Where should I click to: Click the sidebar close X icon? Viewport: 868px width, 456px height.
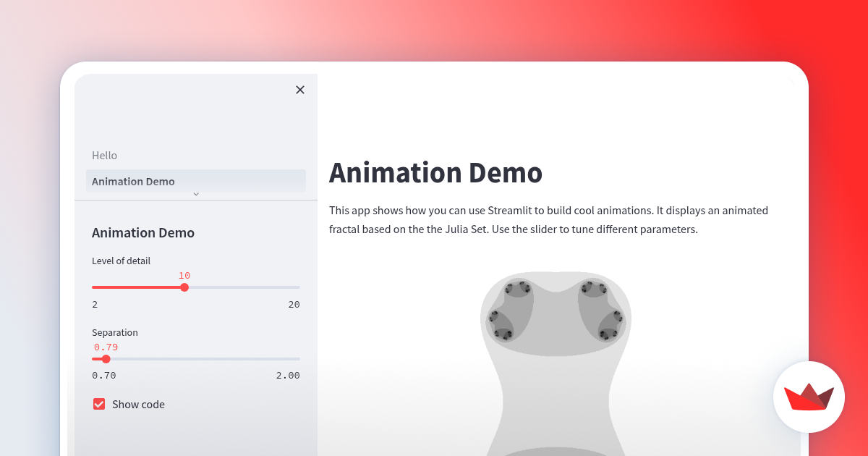point(300,90)
